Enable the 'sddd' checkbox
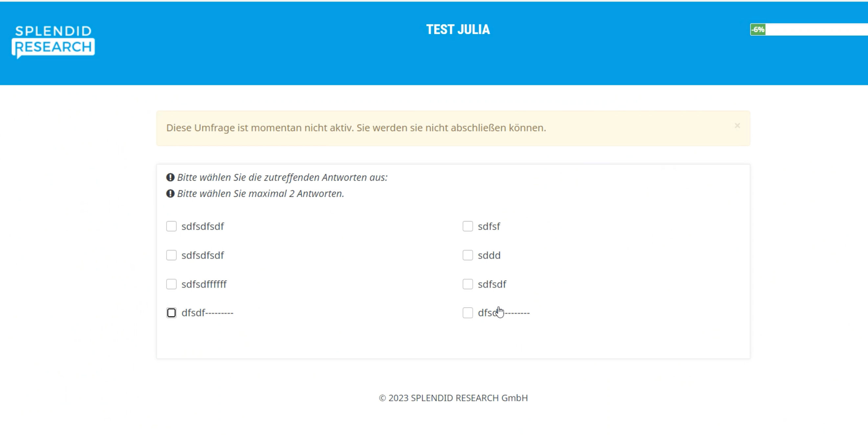Screen dimensions: 868x435 (x=468, y=255)
